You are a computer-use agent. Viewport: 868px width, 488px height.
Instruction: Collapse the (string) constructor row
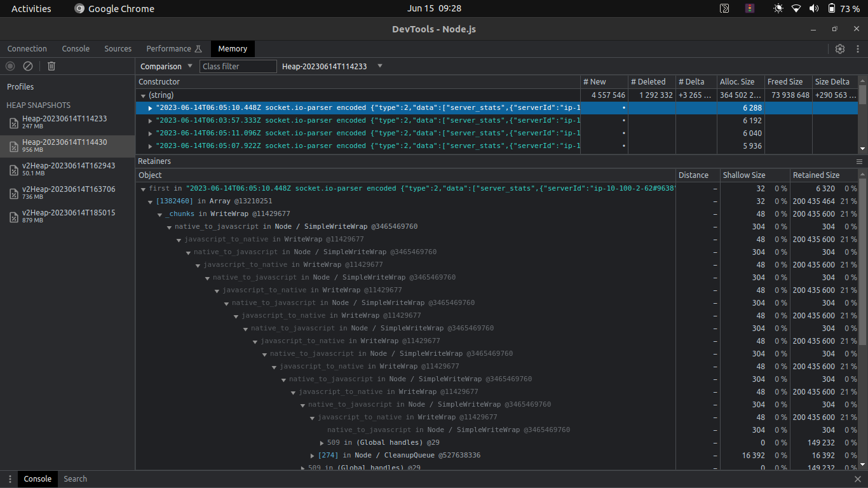pos(144,95)
